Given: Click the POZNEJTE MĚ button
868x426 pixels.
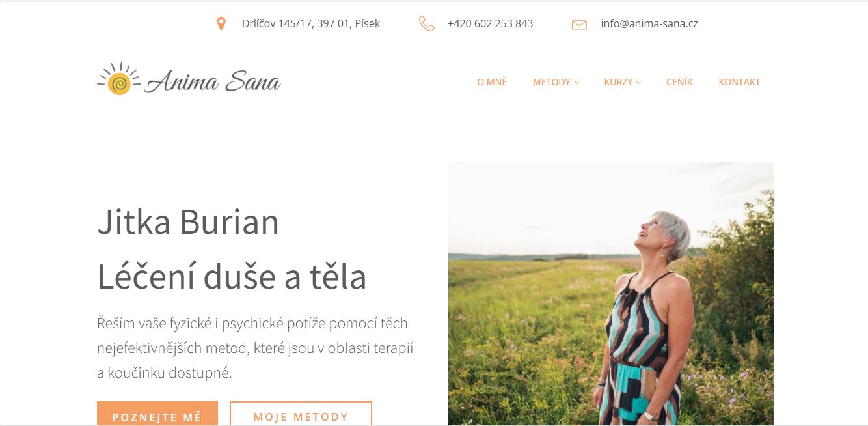Looking at the screenshot, I should tap(157, 414).
